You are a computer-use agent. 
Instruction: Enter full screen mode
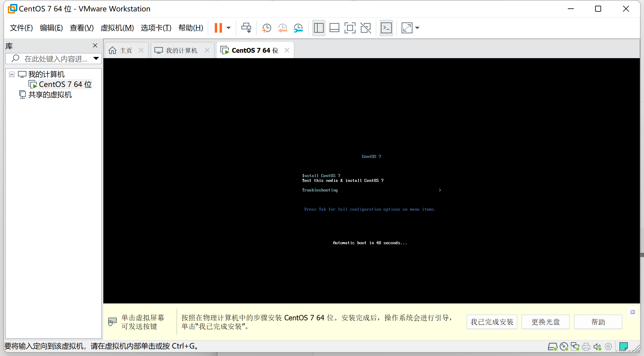[x=350, y=28]
